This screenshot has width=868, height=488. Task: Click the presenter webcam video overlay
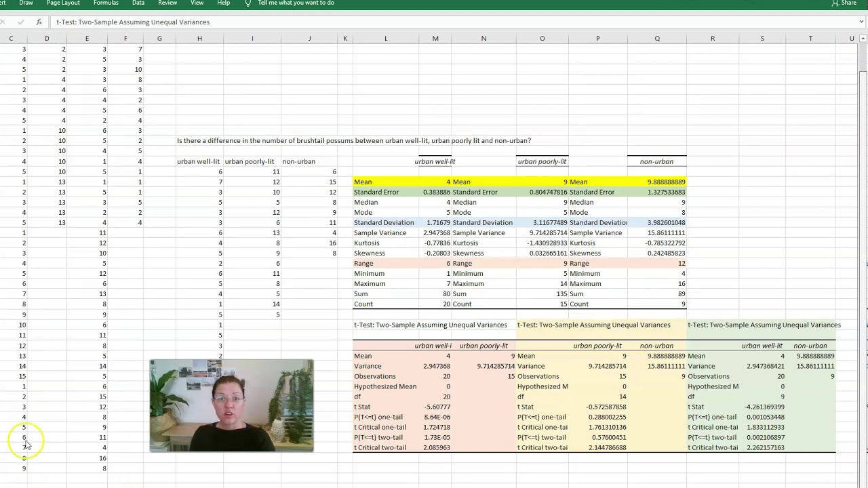231,405
